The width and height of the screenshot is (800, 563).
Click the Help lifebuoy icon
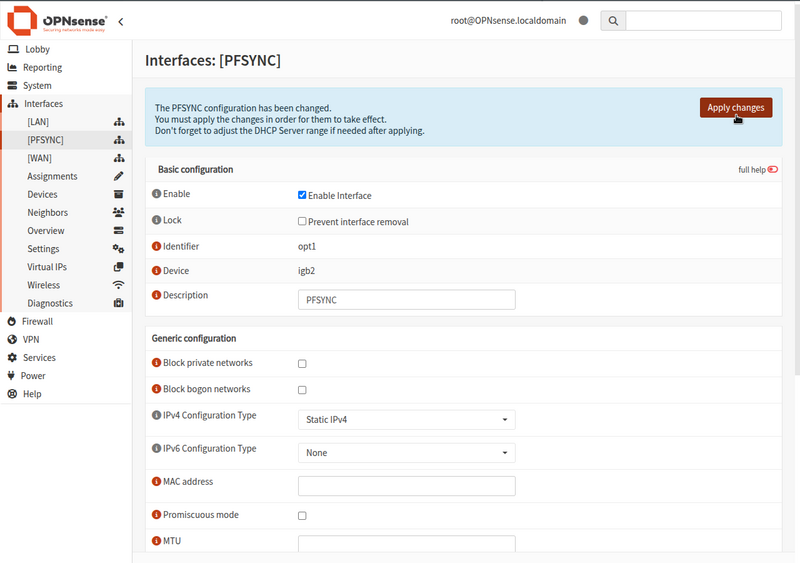coord(12,394)
